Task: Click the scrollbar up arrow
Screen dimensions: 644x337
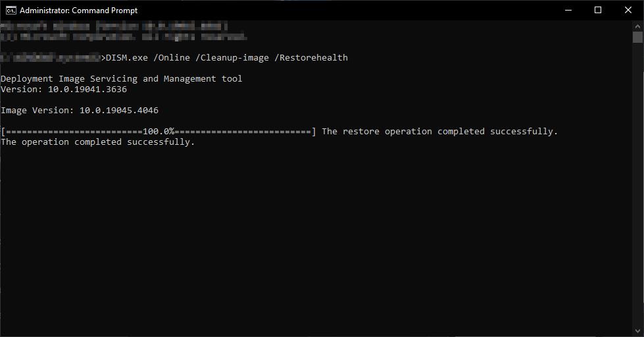Action: (637, 26)
